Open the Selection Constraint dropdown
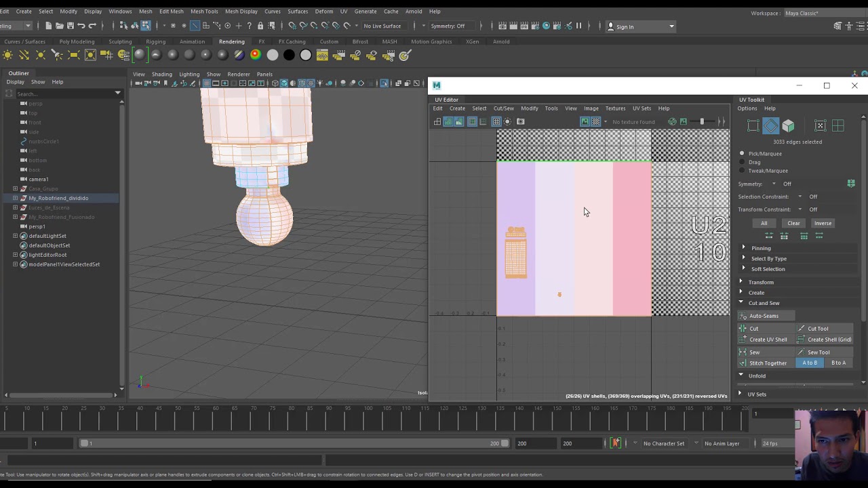This screenshot has width=868, height=488. [800, 197]
